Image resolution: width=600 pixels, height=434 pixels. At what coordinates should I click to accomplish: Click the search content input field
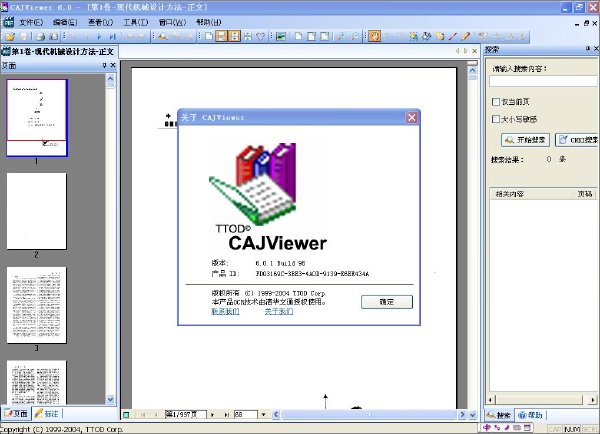(543, 81)
